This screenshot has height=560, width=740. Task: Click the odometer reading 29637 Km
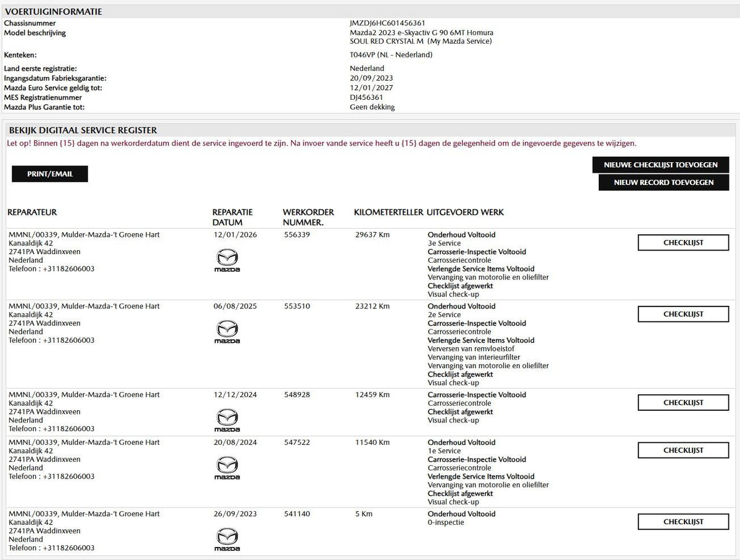coord(372,235)
